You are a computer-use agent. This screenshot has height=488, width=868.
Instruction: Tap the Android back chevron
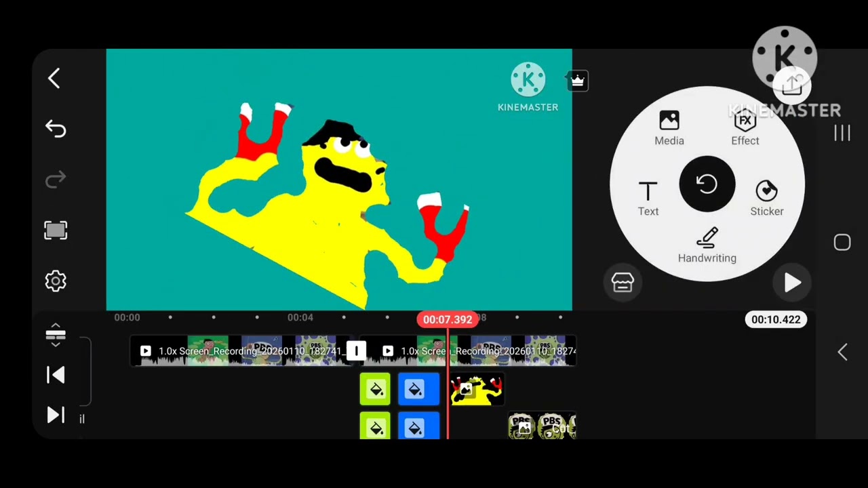click(842, 352)
